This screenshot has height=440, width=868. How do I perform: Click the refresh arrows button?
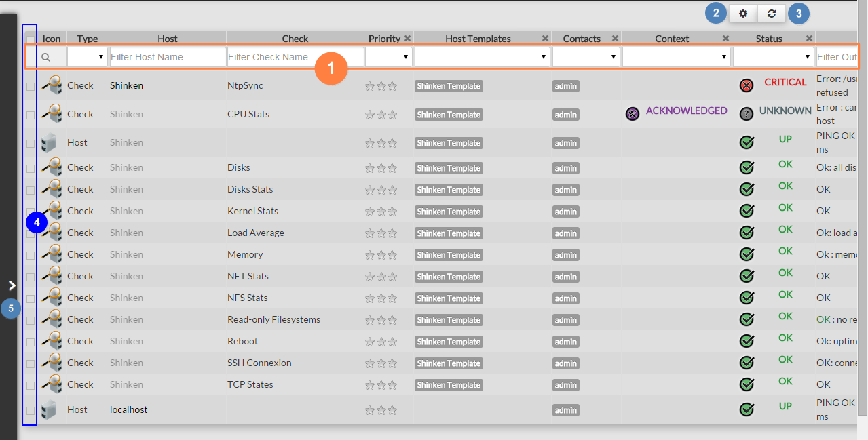[772, 14]
